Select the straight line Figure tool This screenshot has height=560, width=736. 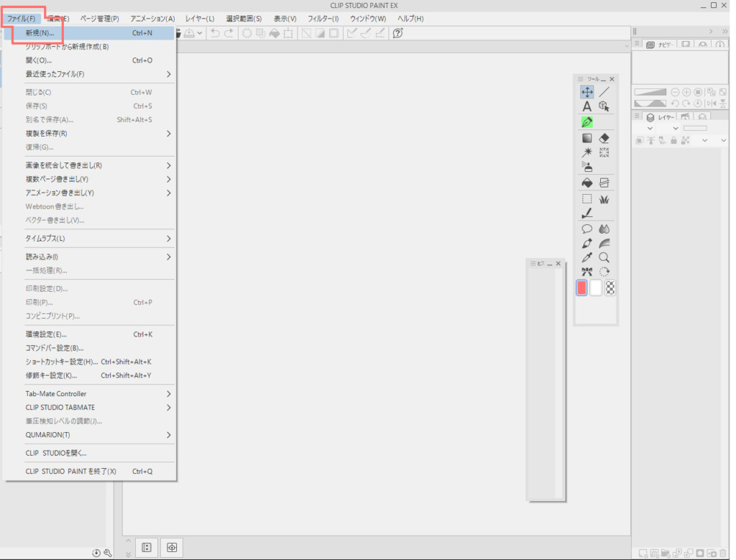[x=604, y=92]
